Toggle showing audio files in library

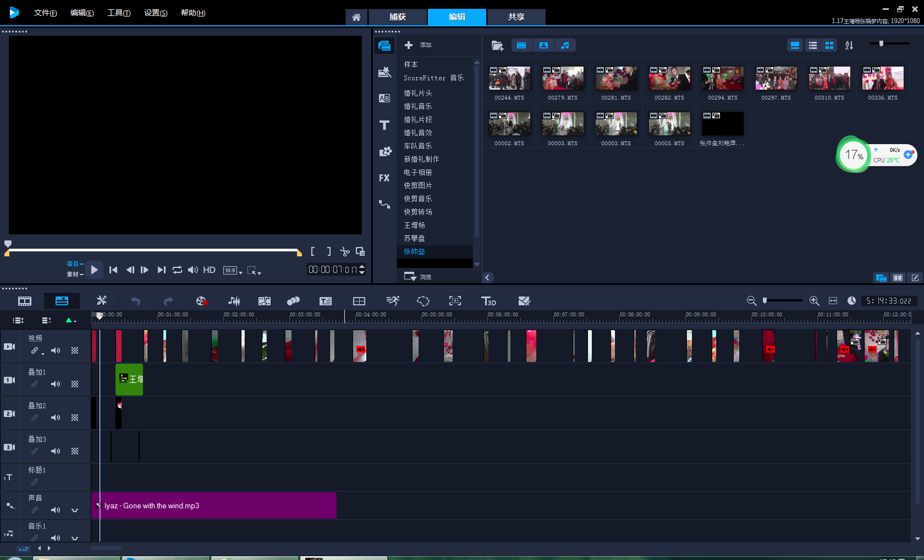point(565,46)
